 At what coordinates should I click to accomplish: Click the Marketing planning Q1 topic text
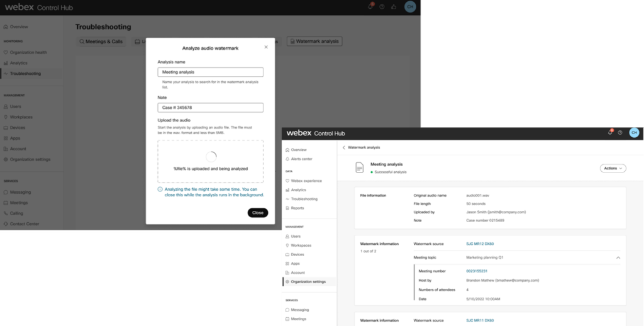coord(485,257)
